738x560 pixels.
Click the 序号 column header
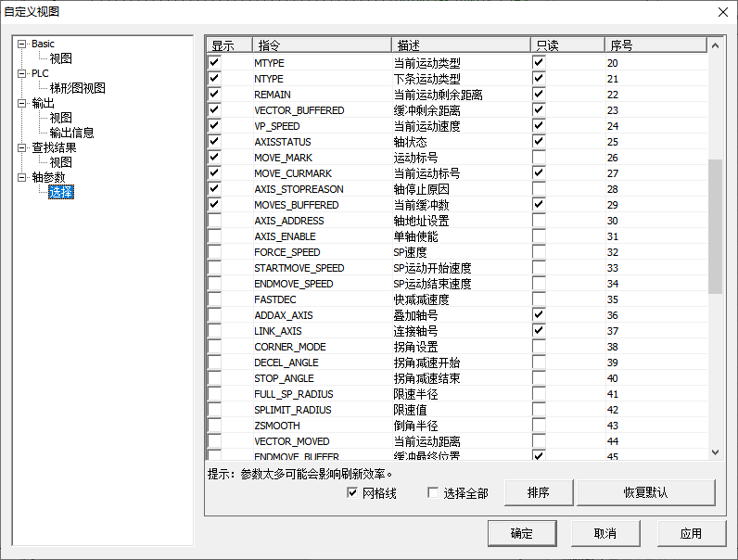point(655,45)
